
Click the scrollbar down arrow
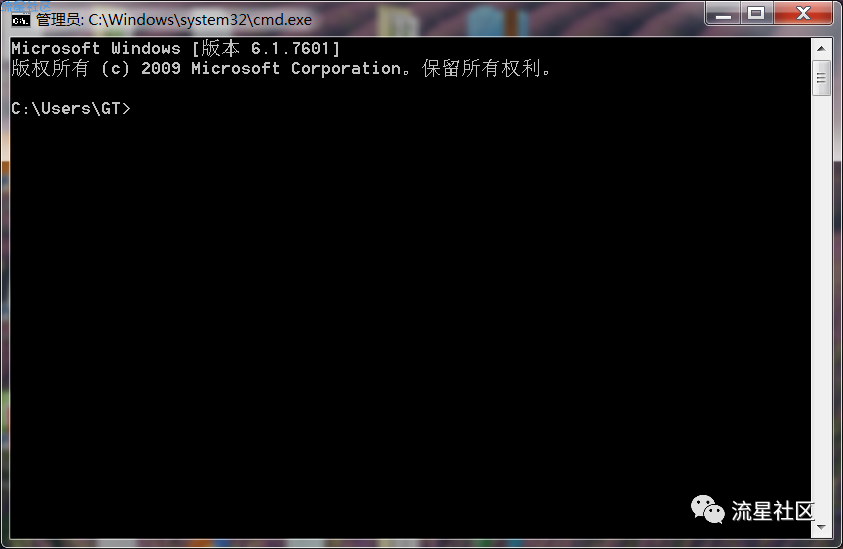point(821,527)
